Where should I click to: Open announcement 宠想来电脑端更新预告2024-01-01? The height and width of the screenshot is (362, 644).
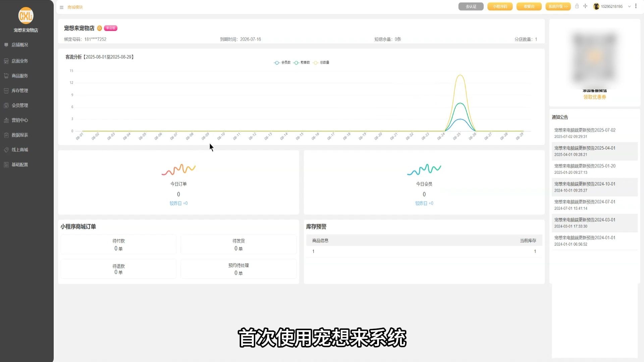click(594, 241)
